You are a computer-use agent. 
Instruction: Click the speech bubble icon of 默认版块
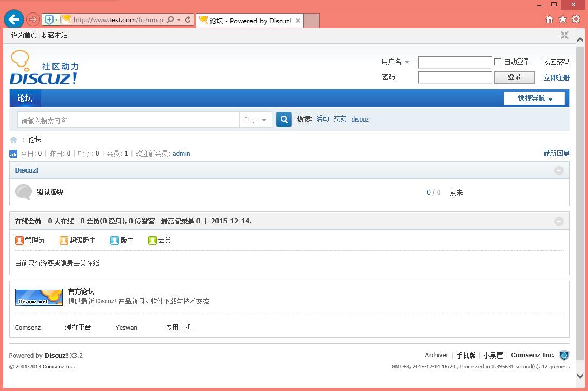23,192
